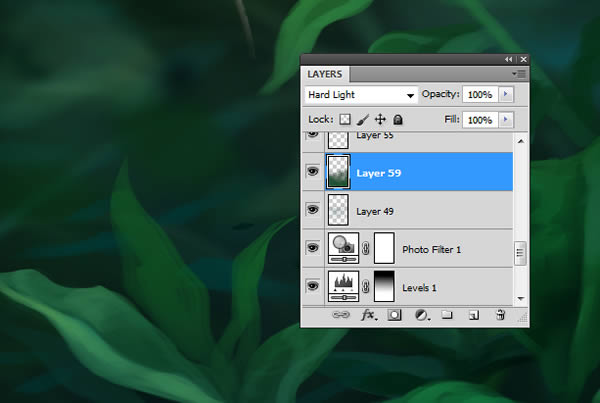This screenshot has height=403, width=600.
Task: Select the Layer 55 name
Action: tap(375, 135)
